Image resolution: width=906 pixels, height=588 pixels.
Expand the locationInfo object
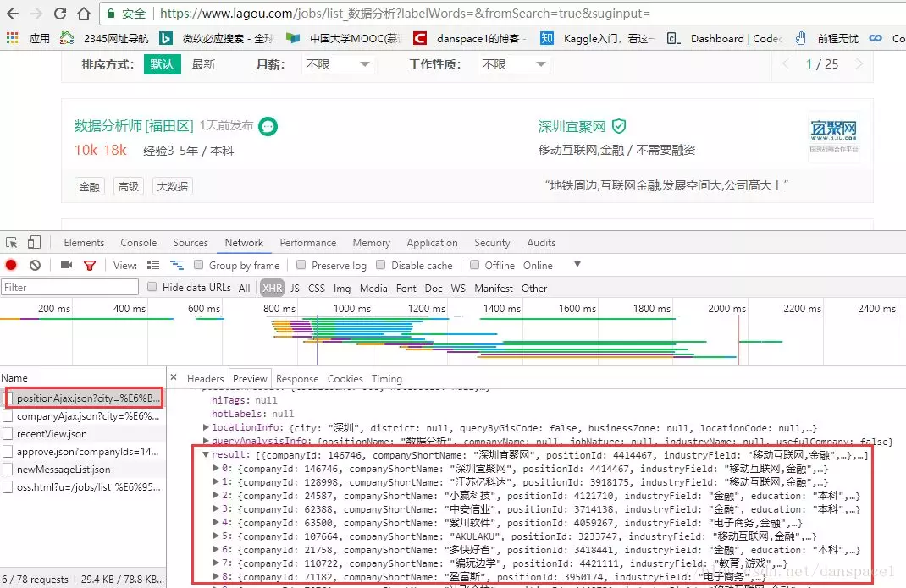204,428
